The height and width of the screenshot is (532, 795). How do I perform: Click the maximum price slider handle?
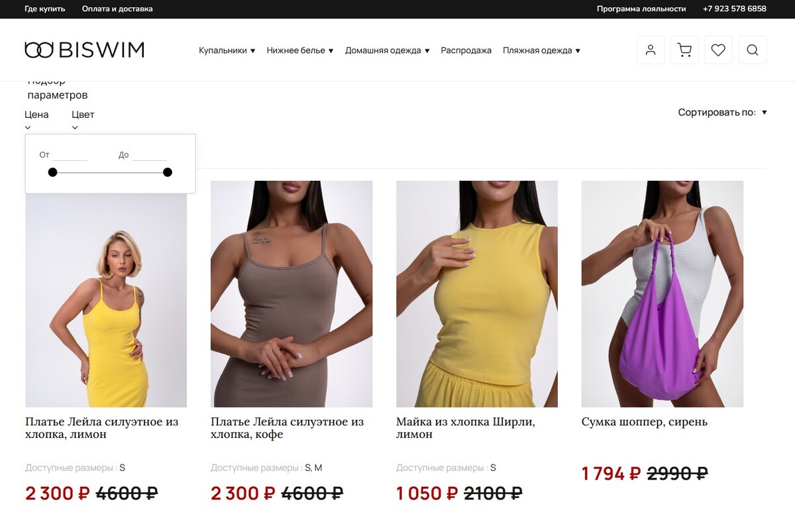coord(168,172)
